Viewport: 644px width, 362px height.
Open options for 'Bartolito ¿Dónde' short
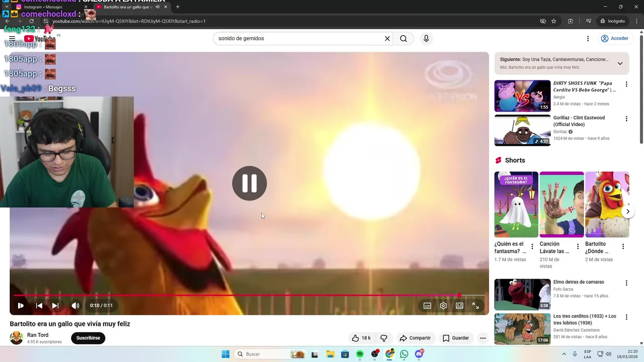coord(623,247)
